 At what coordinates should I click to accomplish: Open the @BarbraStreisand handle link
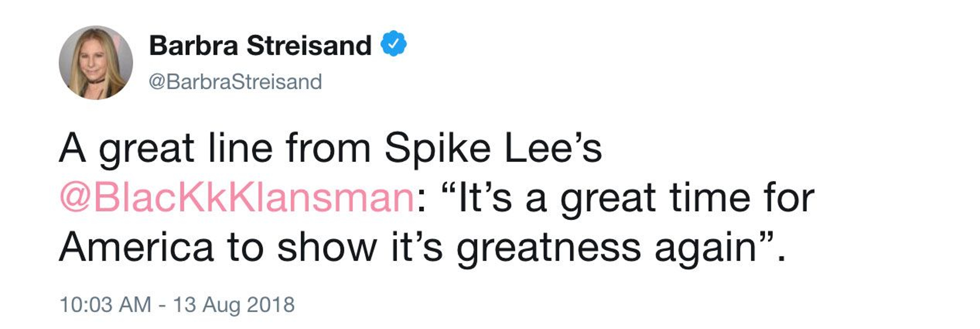pyautogui.click(x=235, y=82)
